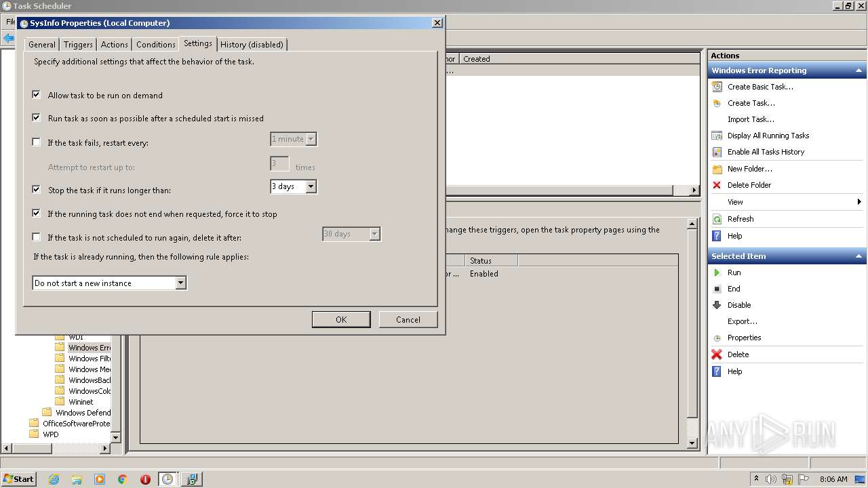Open the Do not start a new instance dropdown
Image resolution: width=868 pixels, height=488 pixels.
pos(180,283)
